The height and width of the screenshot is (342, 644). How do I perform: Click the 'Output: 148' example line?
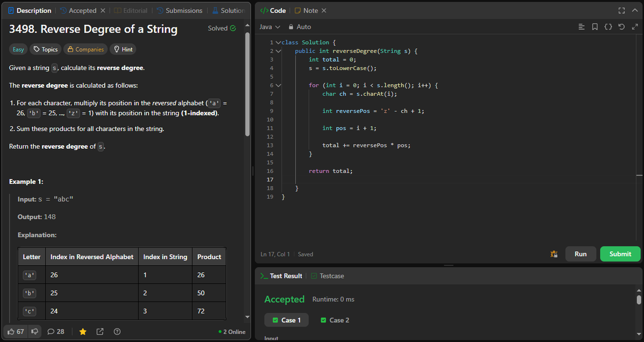coord(37,217)
